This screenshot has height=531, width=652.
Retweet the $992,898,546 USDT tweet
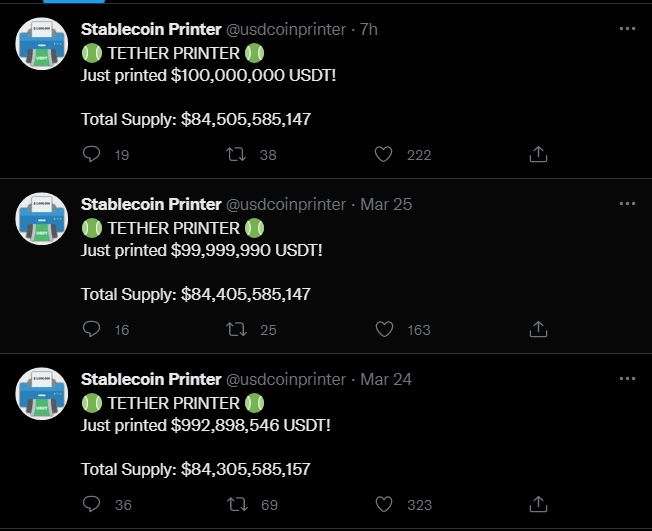click(x=237, y=505)
